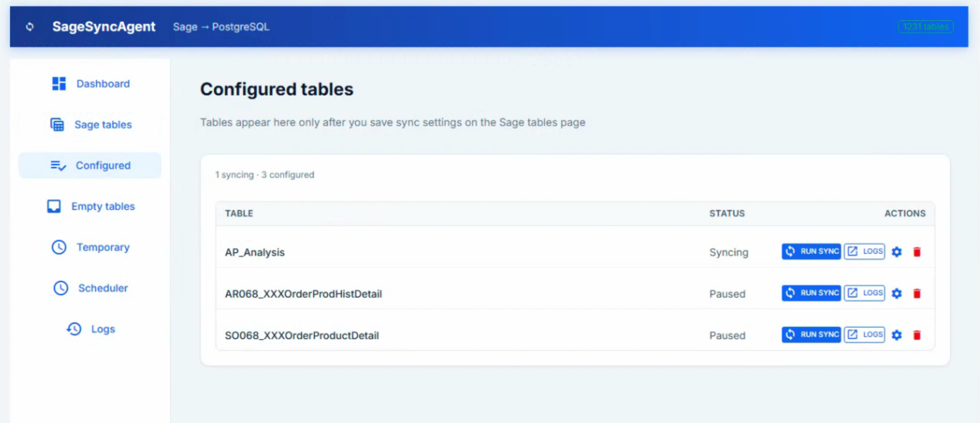The image size is (980, 423).
Task: Click the TABLE column header
Action: [x=239, y=213]
